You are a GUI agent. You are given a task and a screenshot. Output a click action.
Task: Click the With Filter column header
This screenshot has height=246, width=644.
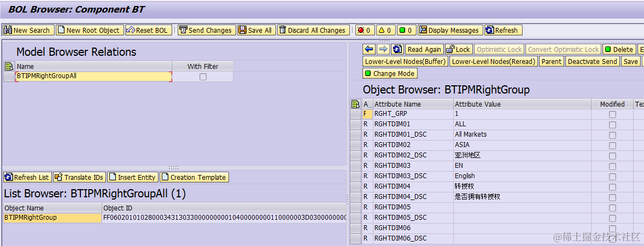(203, 66)
